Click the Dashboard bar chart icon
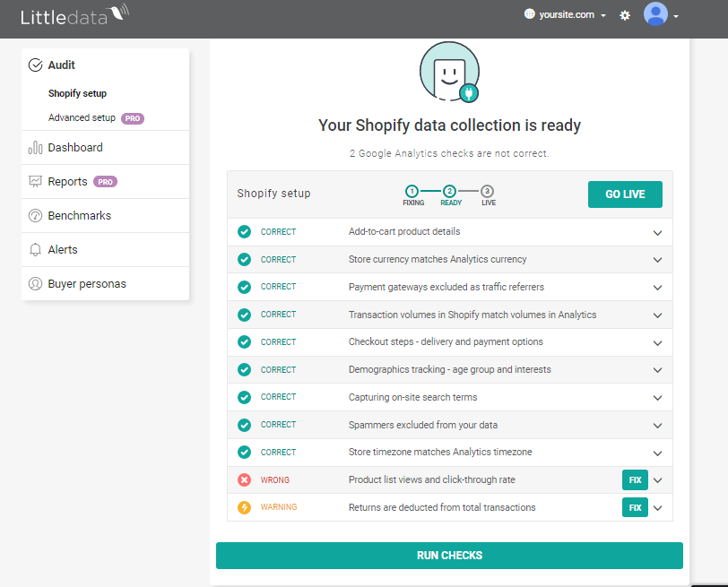The width and height of the screenshot is (728, 587). click(35, 148)
